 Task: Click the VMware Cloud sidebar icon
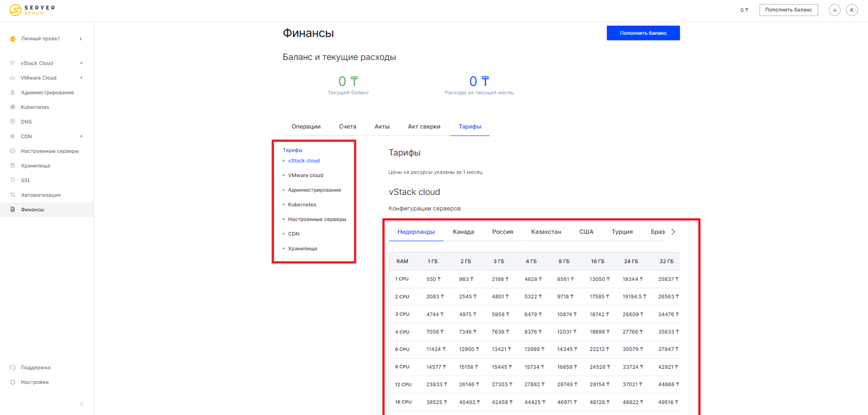point(13,78)
